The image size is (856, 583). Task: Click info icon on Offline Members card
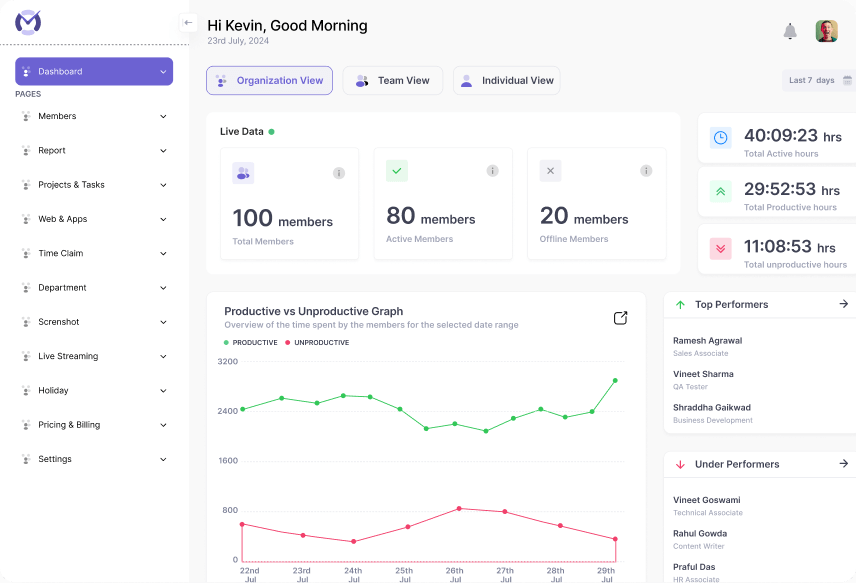click(646, 171)
